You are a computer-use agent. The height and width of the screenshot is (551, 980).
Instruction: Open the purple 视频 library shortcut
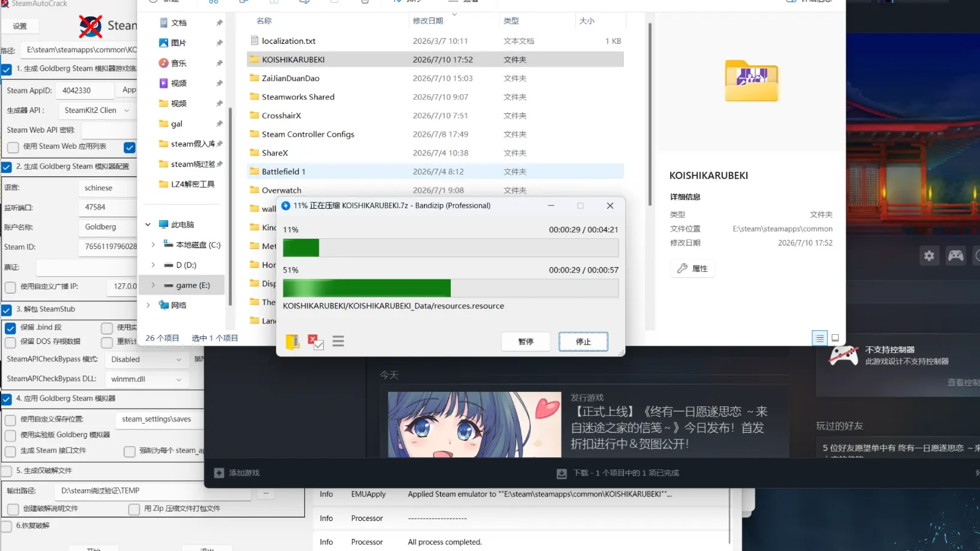click(178, 83)
